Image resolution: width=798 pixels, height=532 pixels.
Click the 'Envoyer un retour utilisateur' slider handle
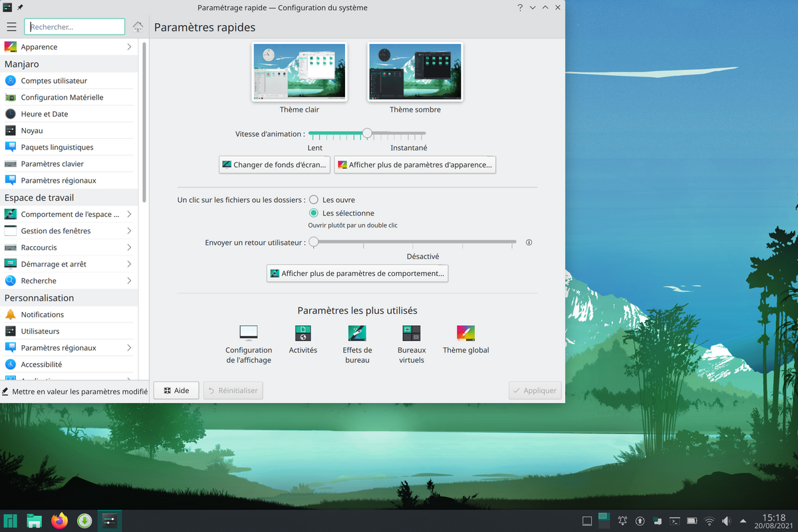pyautogui.click(x=313, y=242)
